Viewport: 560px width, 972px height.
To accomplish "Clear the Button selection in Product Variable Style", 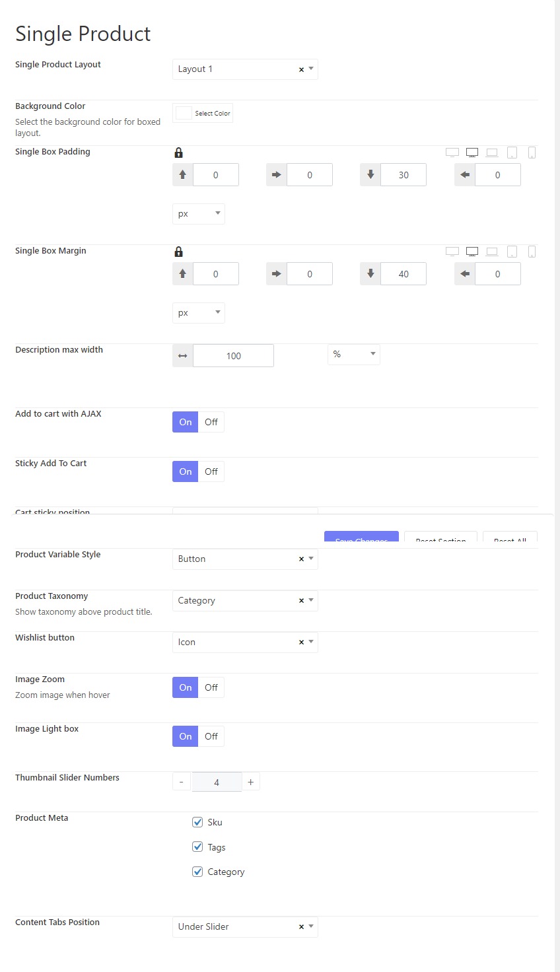I will tap(301, 559).
